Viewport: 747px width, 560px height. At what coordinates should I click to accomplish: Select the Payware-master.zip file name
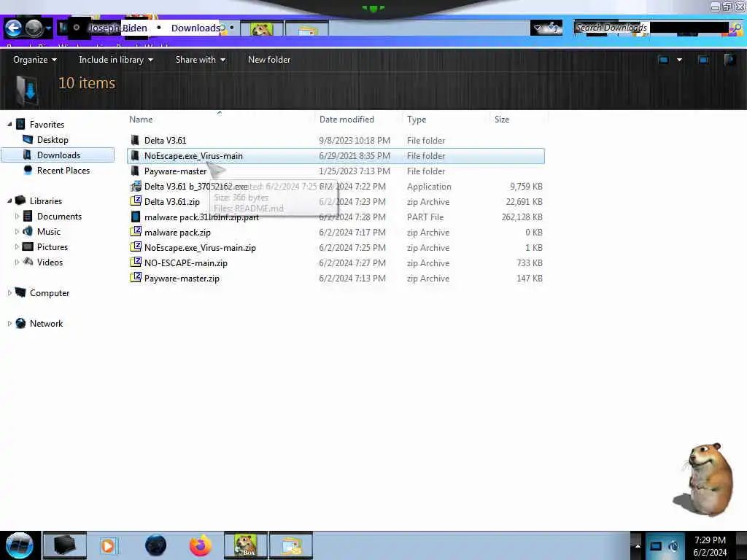coord(182,278)
